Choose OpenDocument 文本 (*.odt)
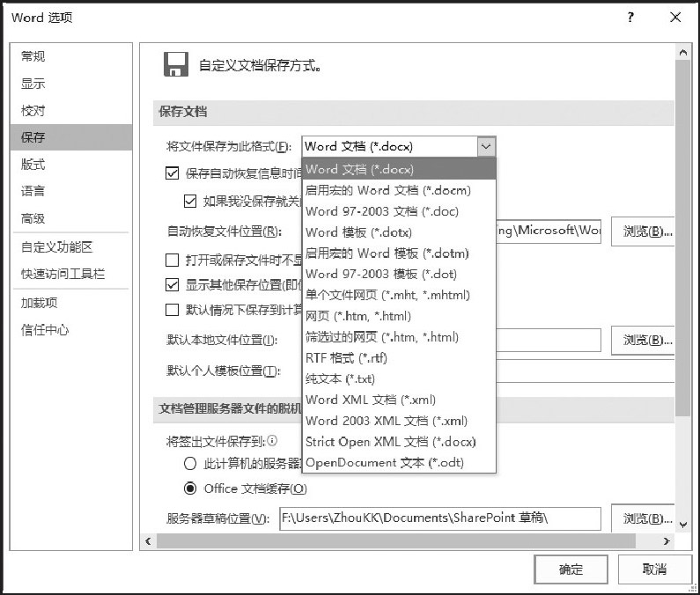This screenshot has width=700, height=595. pos(399,463)
